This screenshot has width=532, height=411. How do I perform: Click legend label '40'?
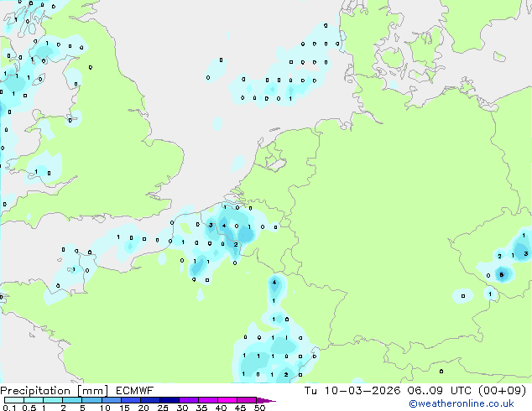[x=221, y=408]
